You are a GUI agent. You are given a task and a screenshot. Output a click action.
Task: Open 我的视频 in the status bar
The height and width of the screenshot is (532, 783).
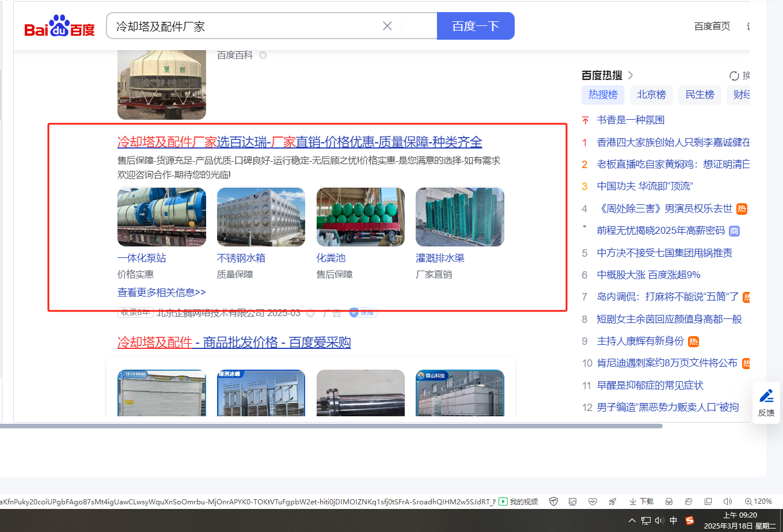click(x=518, y=501)
